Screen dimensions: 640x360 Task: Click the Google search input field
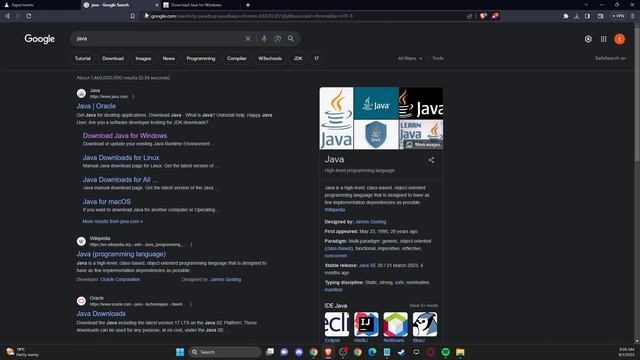[x=159, y=39]
